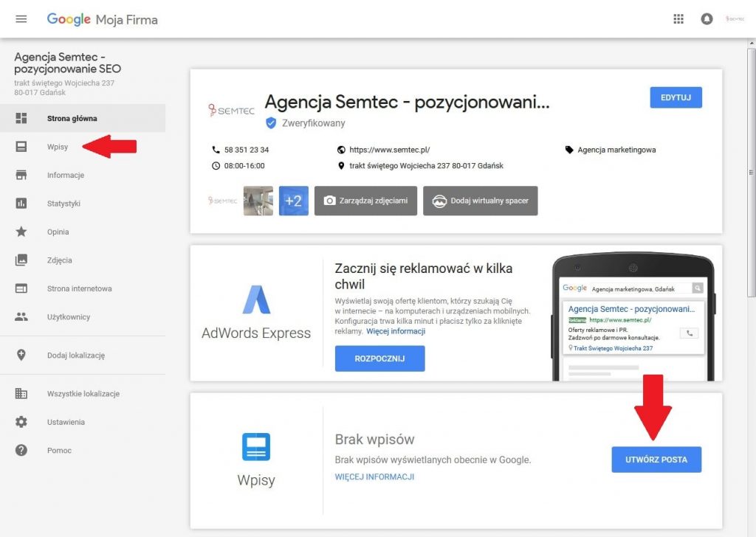Click the page vertical scrollbar
This screenshot has width=756, height=537.
click(751, 171)
